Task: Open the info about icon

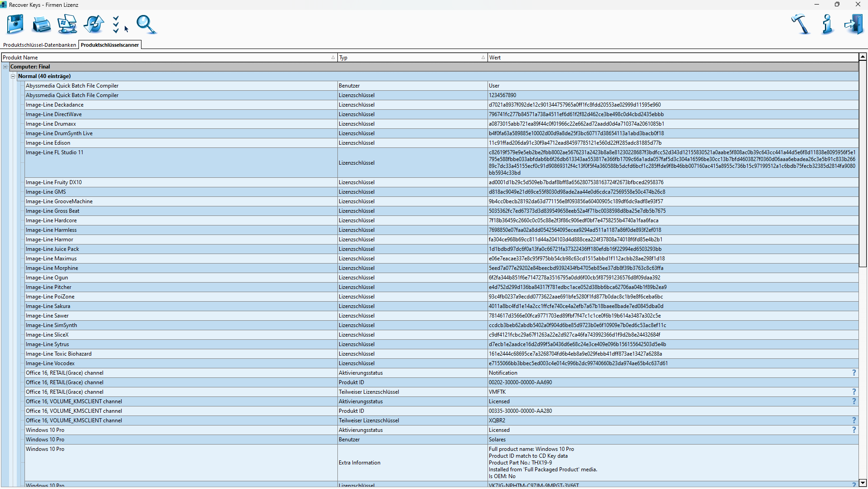Action: (x=827, y=24)
